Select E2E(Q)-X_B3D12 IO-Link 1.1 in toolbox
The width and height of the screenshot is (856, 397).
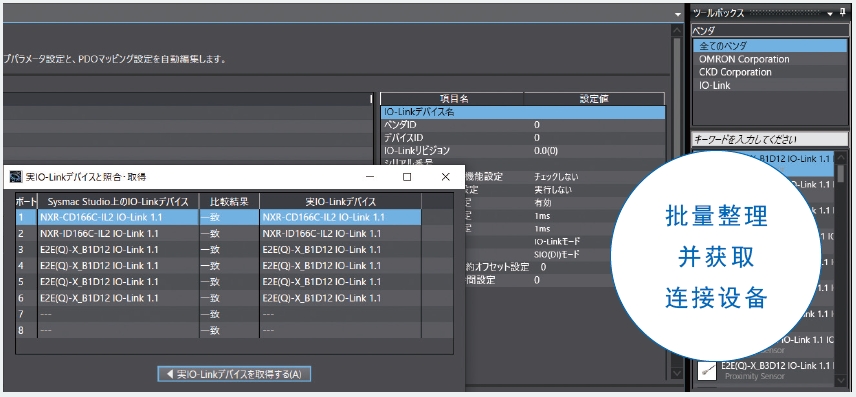[777, 365]
